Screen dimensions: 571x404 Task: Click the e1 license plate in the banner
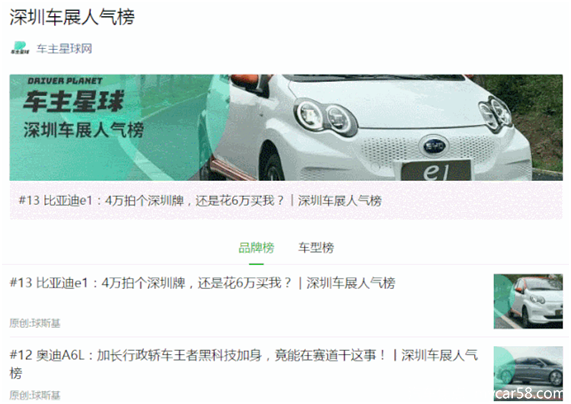click(x=436, y=171)
